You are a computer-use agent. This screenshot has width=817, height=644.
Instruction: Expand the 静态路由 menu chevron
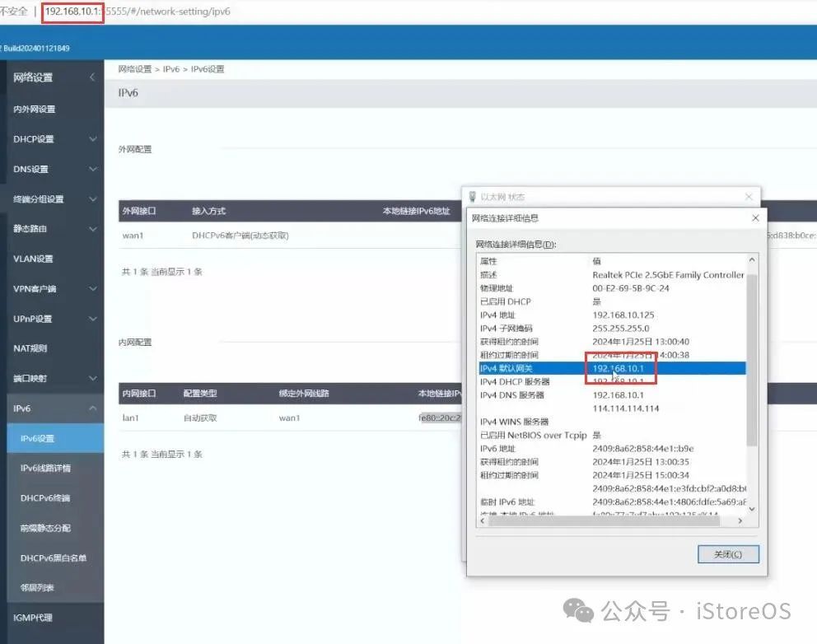point(93,229)
